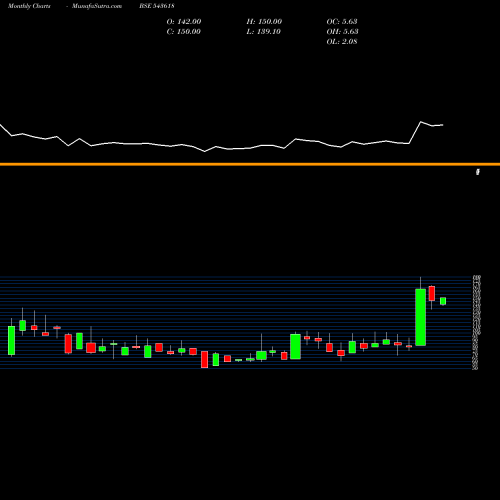Select the OH: 5.63 reading
The width and height of the screenshot is (500, 500).
342,31
